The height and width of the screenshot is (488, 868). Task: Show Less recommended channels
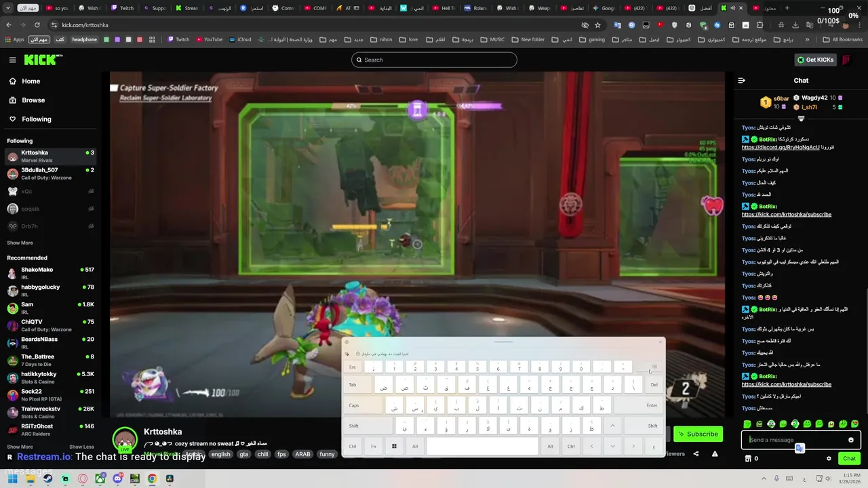coord(81,447)
